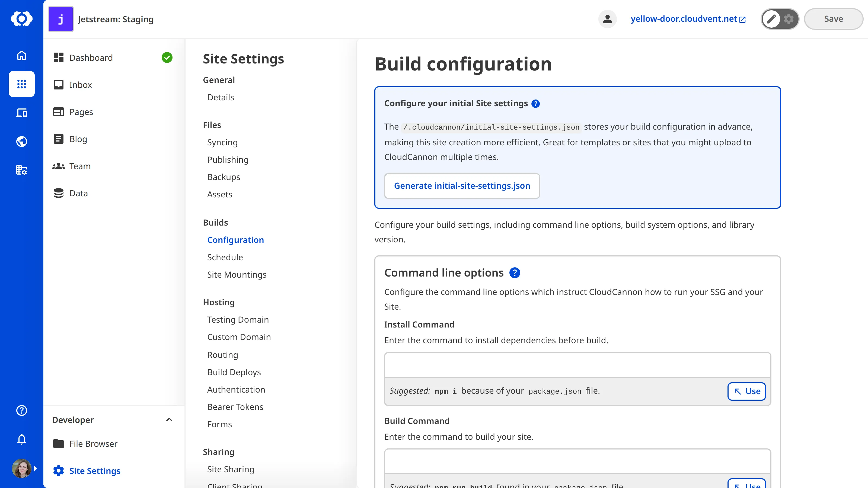868x488 pixels.
Task: Use suggested npm i install command
Action: click(x=746, y=391)
